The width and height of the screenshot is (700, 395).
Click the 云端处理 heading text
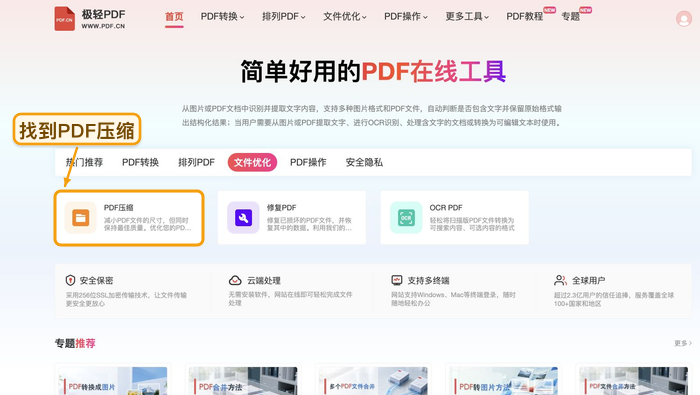(264, 280)
